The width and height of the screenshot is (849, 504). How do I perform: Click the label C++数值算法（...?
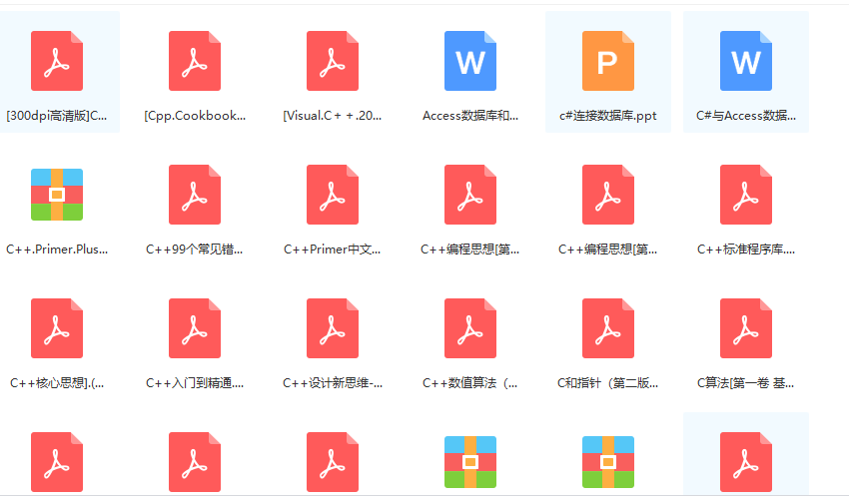470,383
